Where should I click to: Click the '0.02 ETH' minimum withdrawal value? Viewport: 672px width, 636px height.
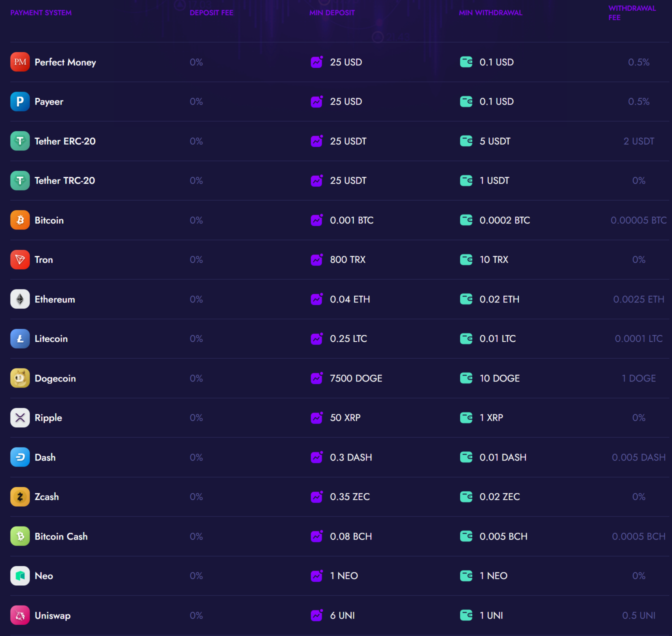pyautogui.click(x=499, y=299)
